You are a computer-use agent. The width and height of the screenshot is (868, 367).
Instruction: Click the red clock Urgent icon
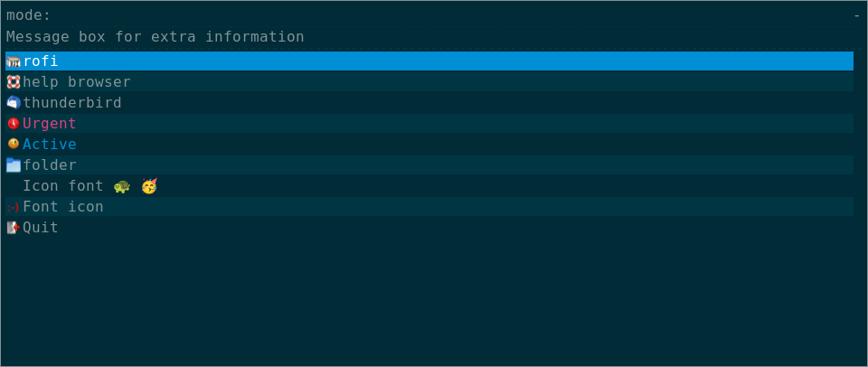[x=14, y=124]
